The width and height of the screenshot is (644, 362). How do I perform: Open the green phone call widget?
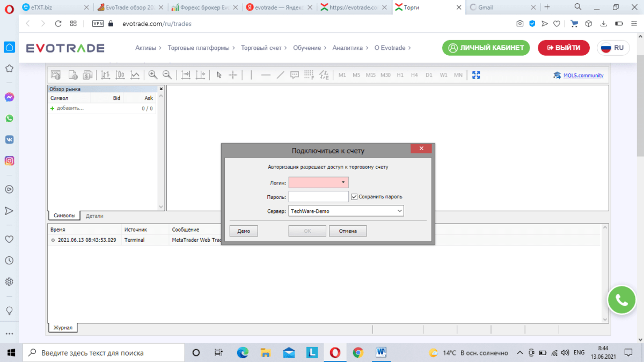point(621,300)
